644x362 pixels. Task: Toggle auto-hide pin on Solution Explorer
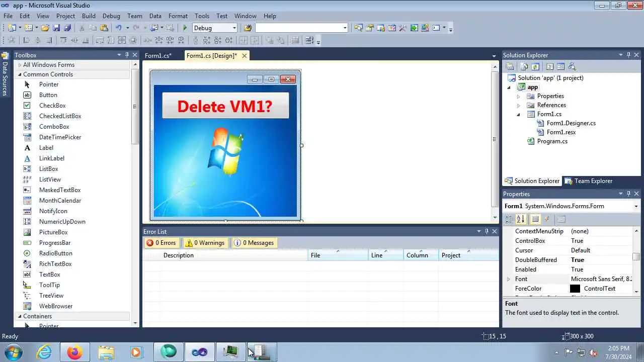628,55
